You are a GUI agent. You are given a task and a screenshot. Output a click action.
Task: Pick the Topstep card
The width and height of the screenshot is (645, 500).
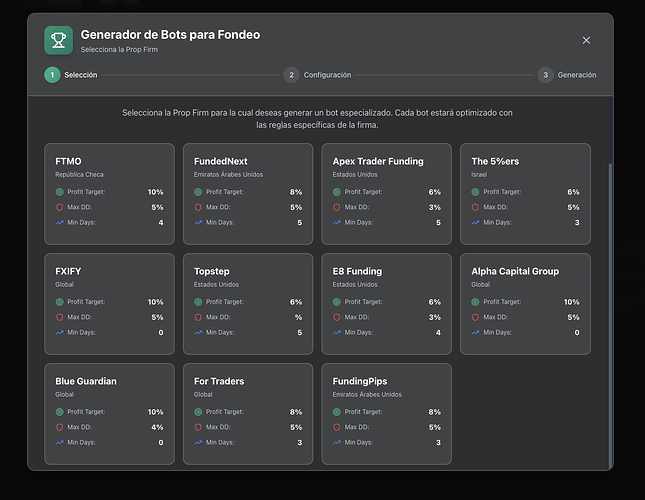248,304
